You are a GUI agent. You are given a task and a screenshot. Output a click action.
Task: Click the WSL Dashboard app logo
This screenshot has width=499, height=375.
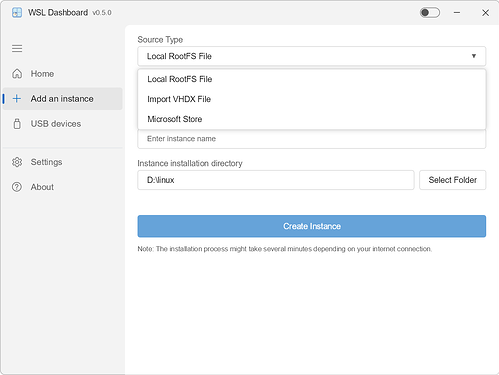pos(17,13)
